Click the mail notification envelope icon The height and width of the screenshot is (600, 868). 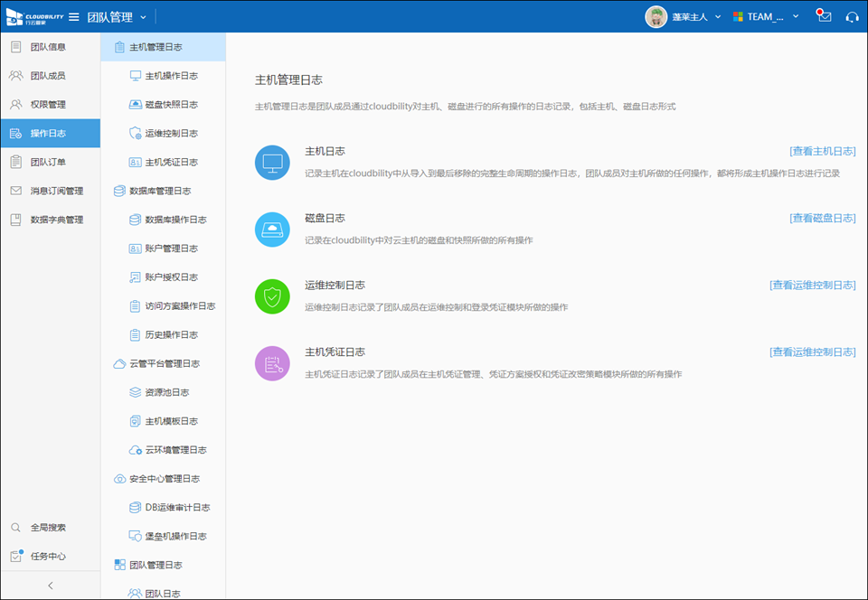824,16
